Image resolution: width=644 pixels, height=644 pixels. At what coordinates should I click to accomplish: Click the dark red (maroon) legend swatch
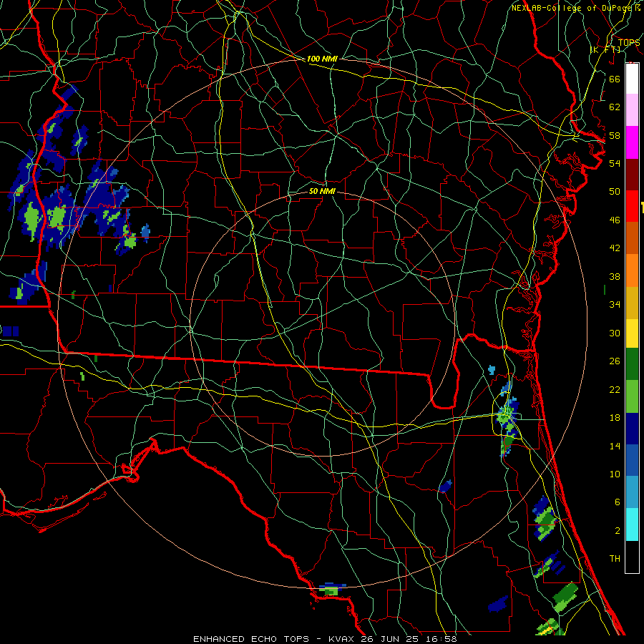pos(632,174)
